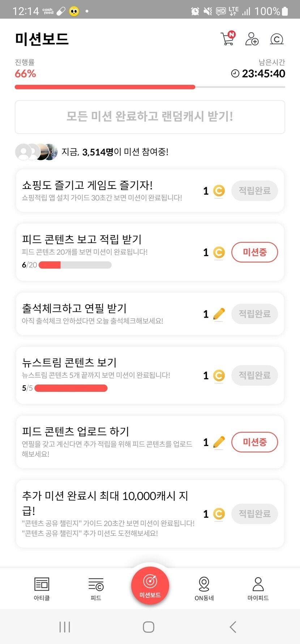Image resolution: width=300 pixels, height=644 pixels.
Task: Tap 적립완료 on the 10,000 cash mission
Action: 254,513
